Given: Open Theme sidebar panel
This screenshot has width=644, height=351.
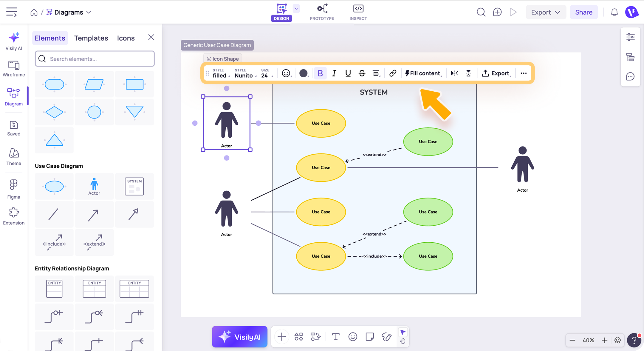Looking at the screenshot, I should tap(14, 157).
